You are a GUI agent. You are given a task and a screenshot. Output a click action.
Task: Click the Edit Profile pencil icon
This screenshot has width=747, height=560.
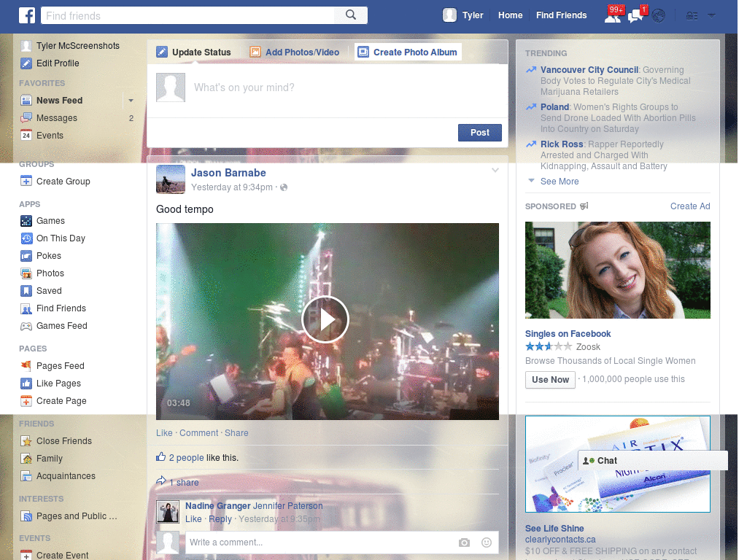[x=26, y=63]
